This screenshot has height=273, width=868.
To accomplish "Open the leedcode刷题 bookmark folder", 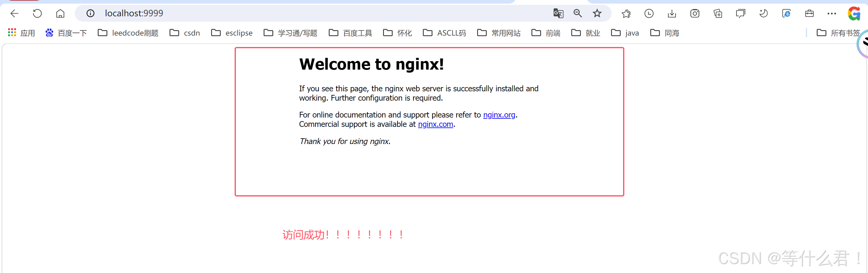I will click(128, 33).
